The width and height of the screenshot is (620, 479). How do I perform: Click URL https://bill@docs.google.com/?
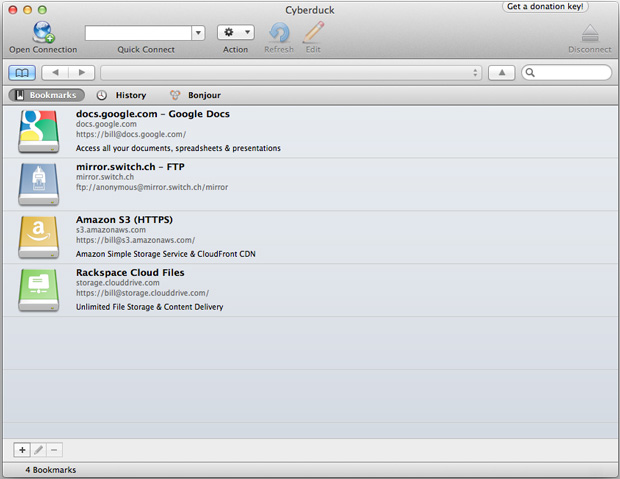coord(131,134)
